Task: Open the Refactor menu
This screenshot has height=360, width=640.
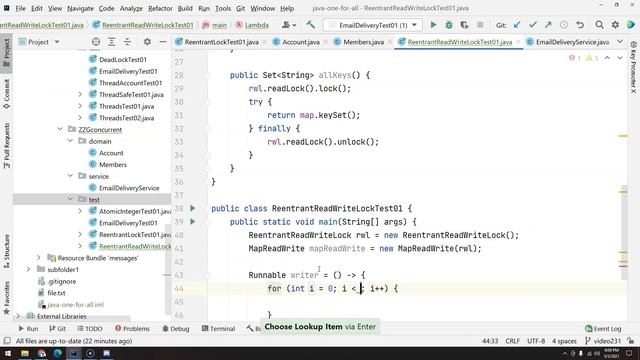Action: [x=160, y=8]
